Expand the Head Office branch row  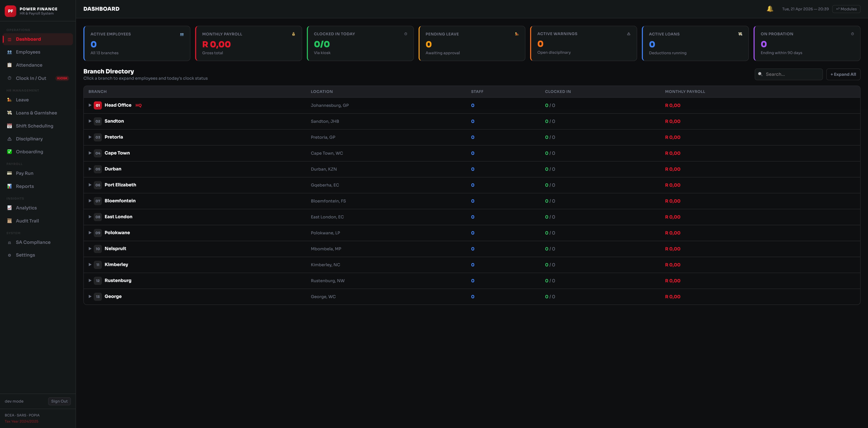click(x=90, y=105)
